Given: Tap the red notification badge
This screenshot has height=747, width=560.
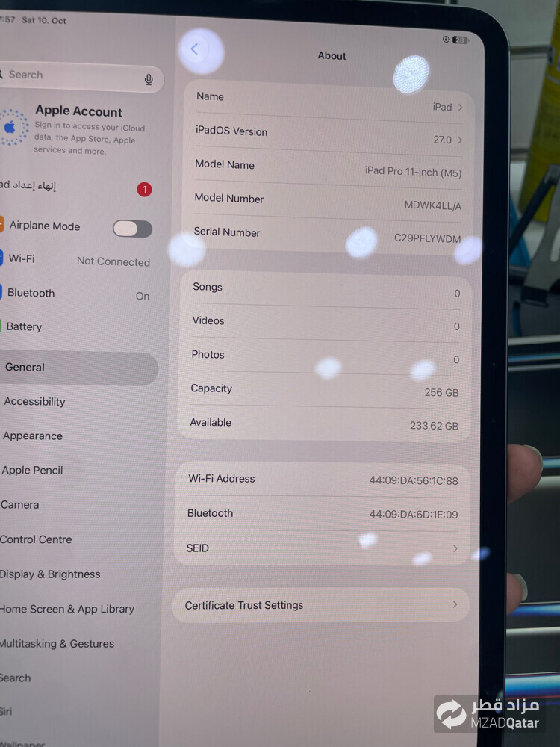Looking at the screenshot, I should tap(144, 190).
